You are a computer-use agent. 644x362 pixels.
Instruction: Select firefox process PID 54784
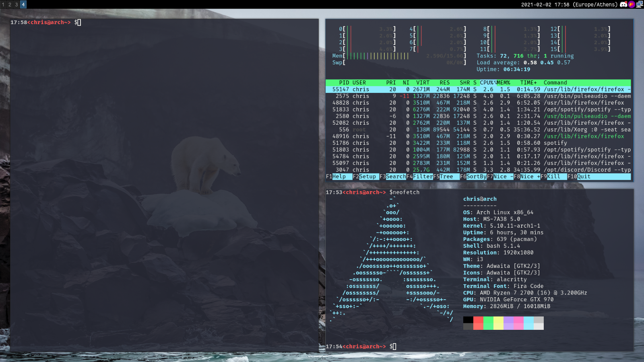click(x=478, y=156)
